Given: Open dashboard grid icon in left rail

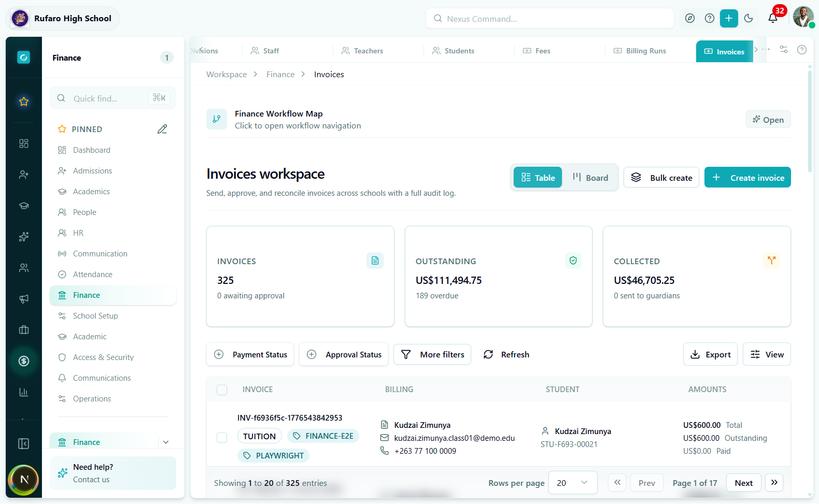Looking at the screenshot, I should [24, 143].
